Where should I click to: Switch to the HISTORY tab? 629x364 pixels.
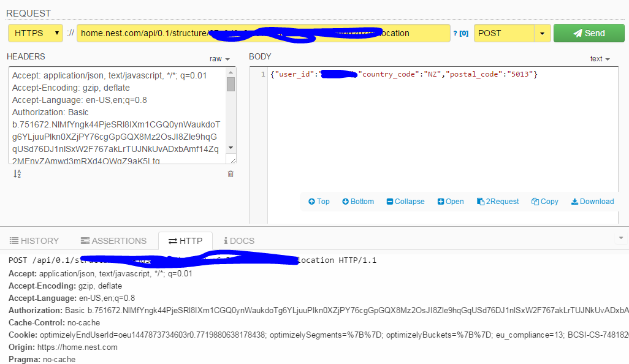(x=34, y=241)
